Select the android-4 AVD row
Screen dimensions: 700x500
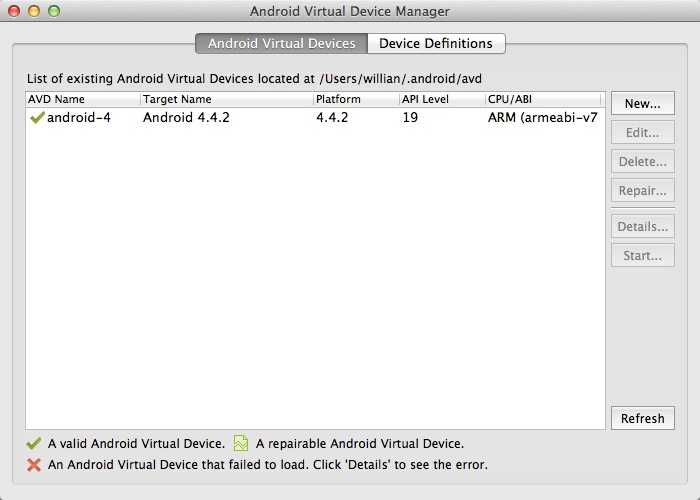(315, 117)
